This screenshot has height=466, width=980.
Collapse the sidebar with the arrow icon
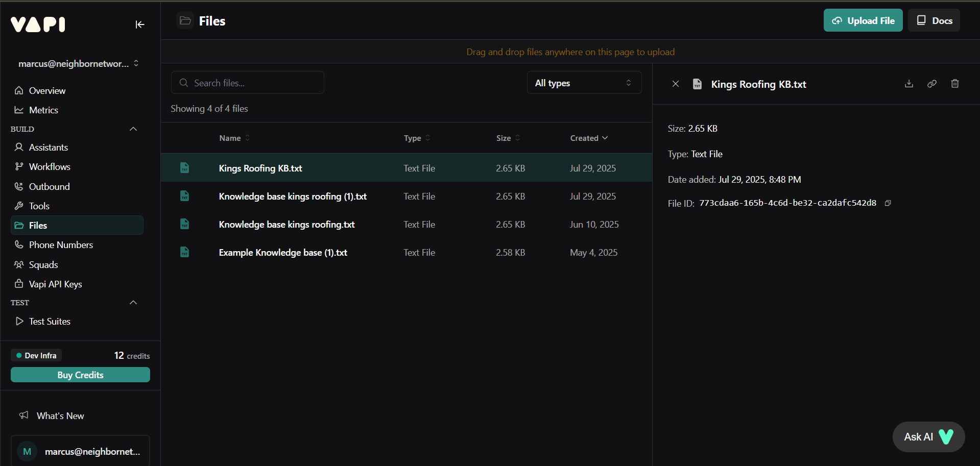point(139,24)
